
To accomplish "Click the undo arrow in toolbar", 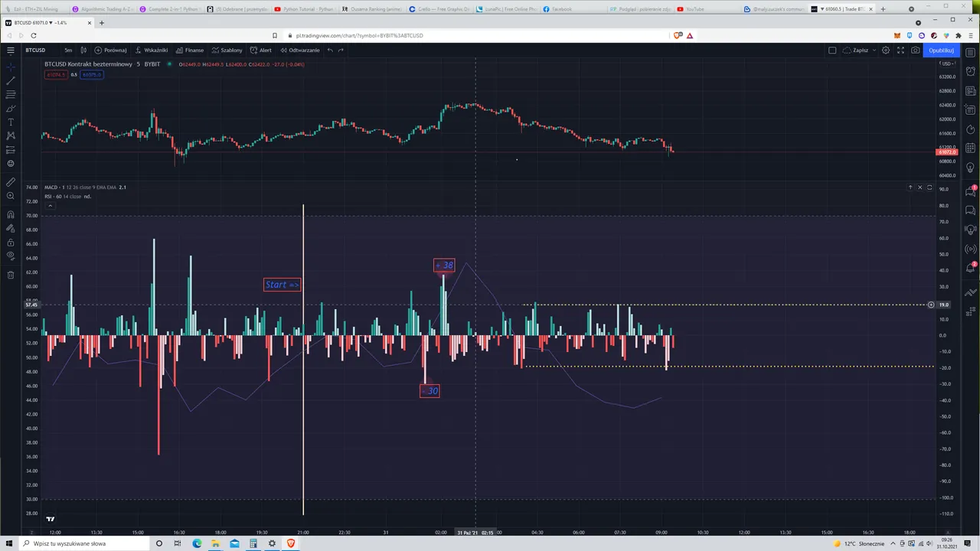I will [330, 50].
